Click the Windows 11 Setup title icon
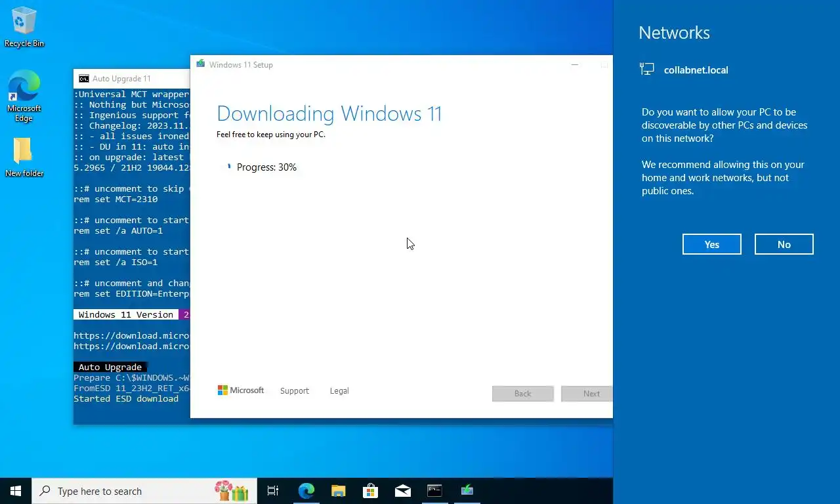 coord(201,64)
